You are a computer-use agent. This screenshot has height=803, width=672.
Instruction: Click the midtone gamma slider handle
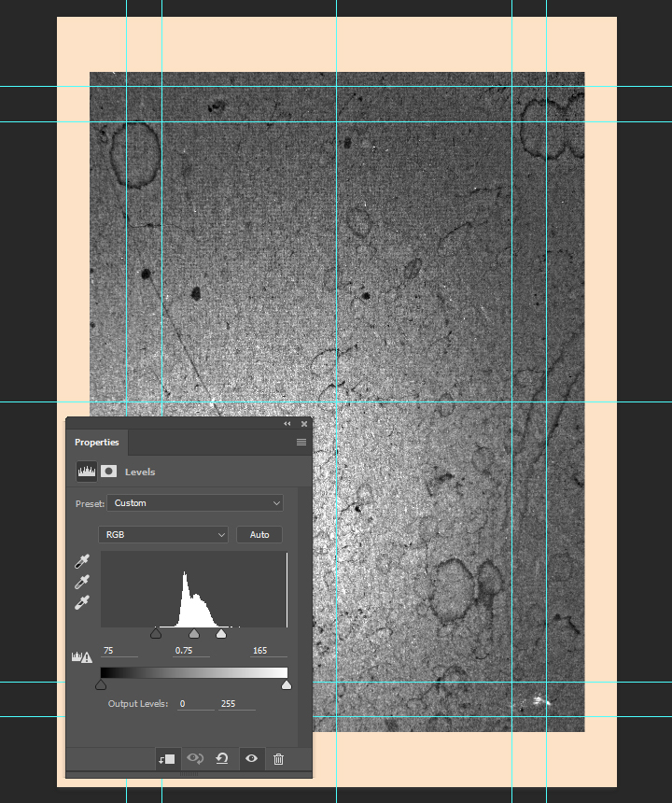tap(194, 633)
